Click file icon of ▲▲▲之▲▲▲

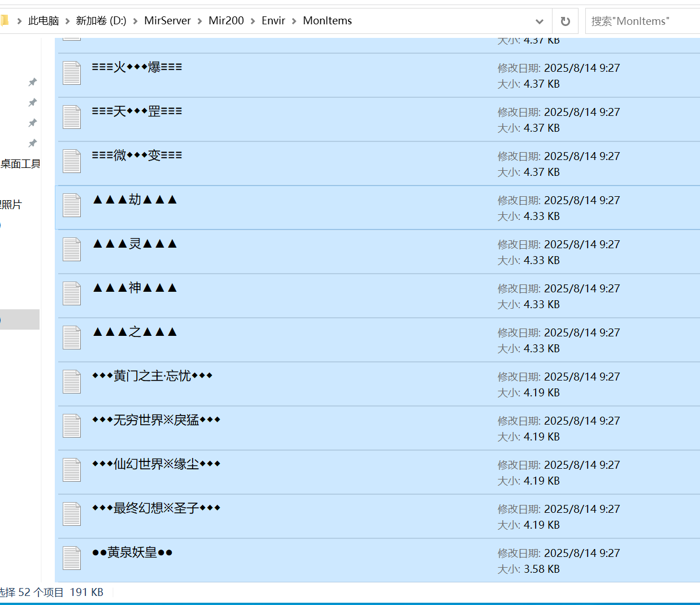click(72, 338)
